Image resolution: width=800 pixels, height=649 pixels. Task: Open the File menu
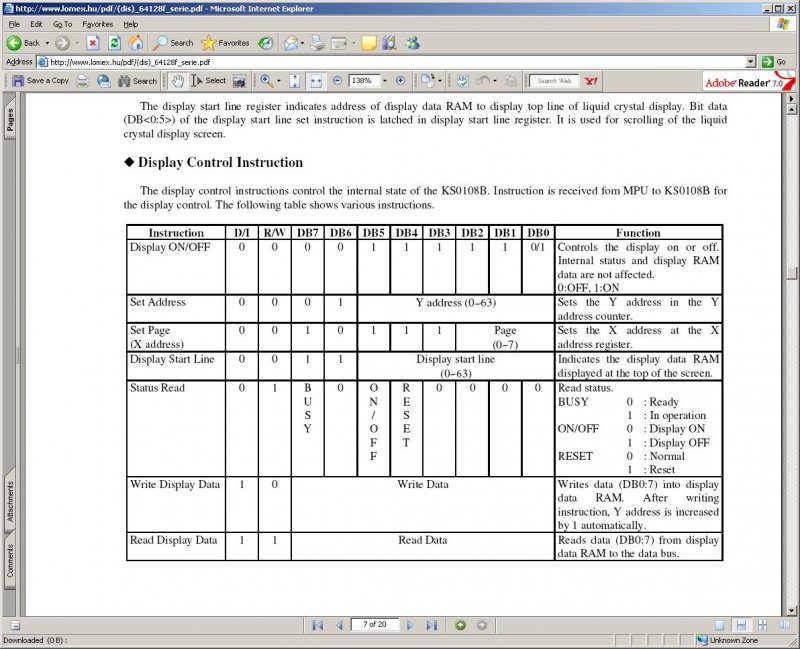14,24
